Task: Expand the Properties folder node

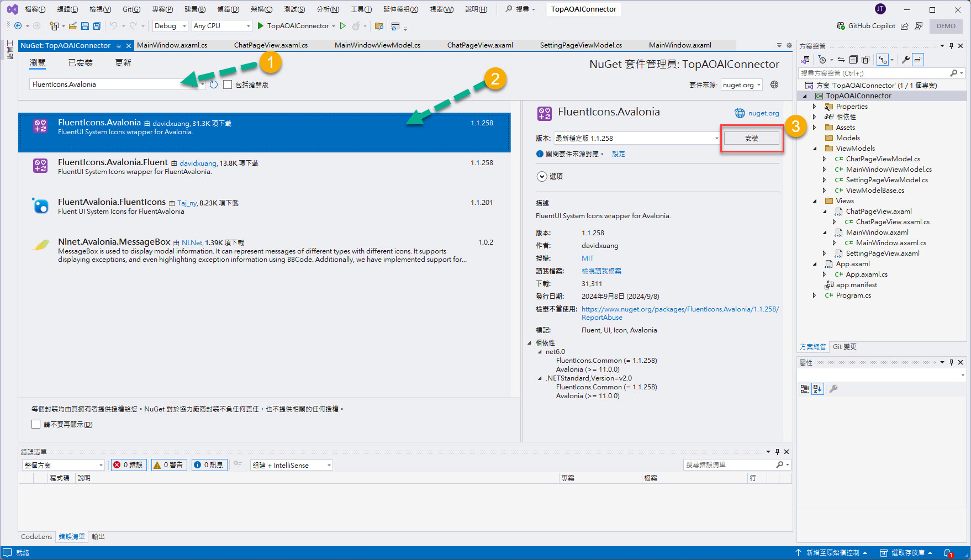Action: [815, 107]
